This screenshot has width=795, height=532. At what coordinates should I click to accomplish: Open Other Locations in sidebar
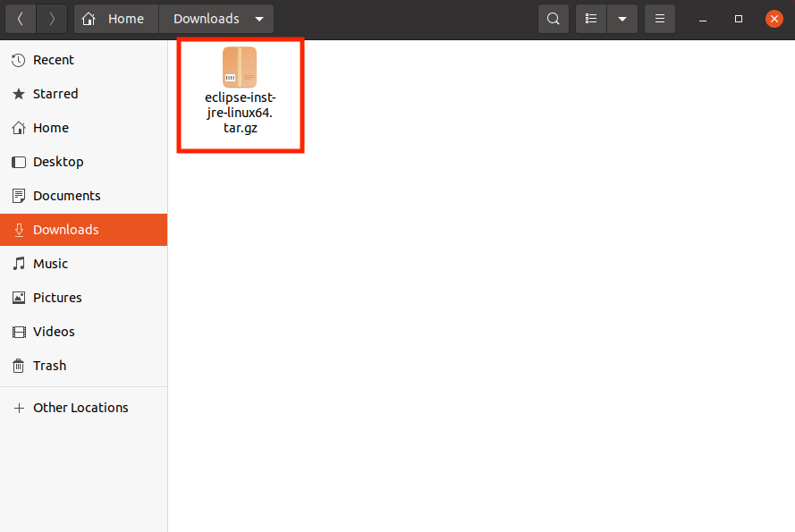click(x=84, y=408)
